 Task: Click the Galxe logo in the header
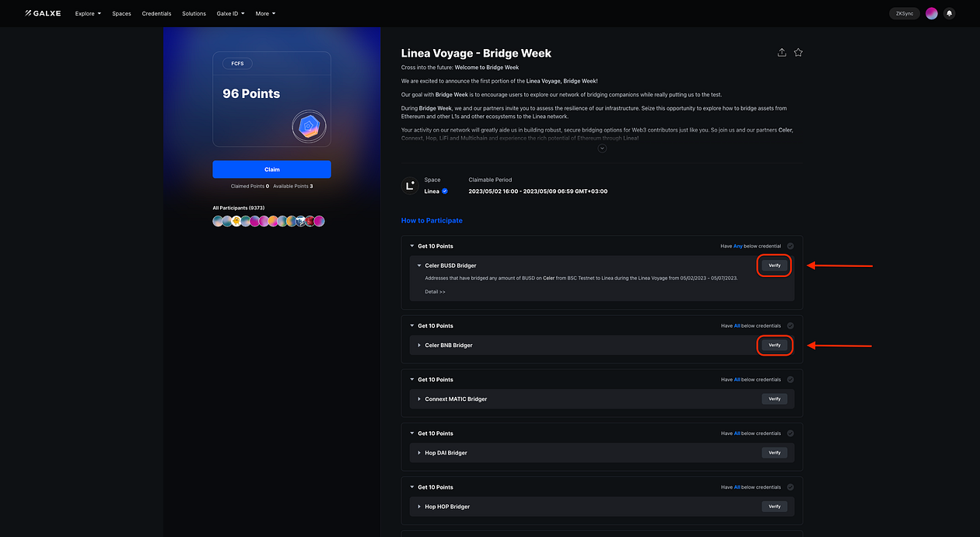click(x=44, y=13)
